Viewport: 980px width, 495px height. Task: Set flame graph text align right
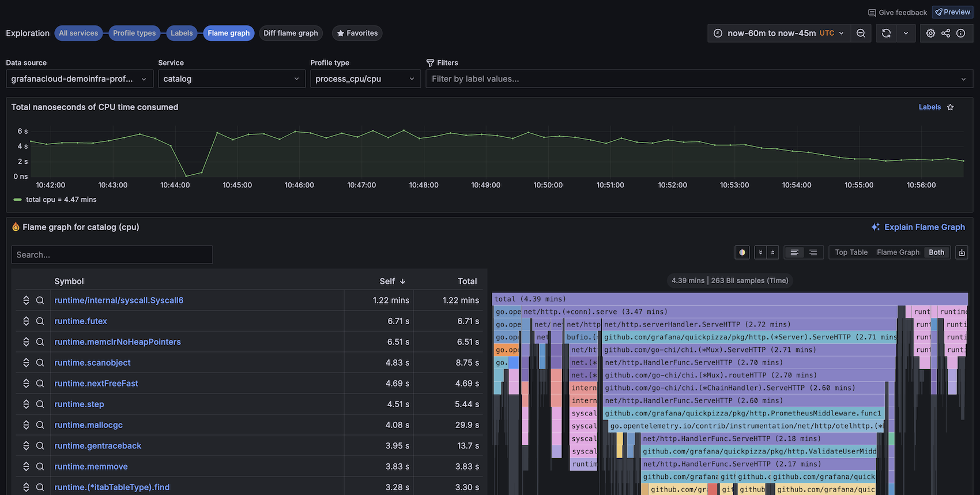pos(813,253)
